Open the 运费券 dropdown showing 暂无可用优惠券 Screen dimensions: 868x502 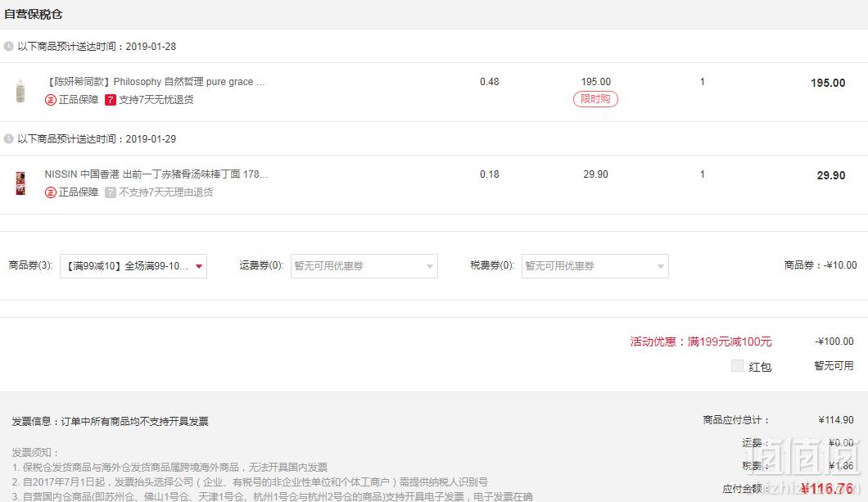pos(364,266)
